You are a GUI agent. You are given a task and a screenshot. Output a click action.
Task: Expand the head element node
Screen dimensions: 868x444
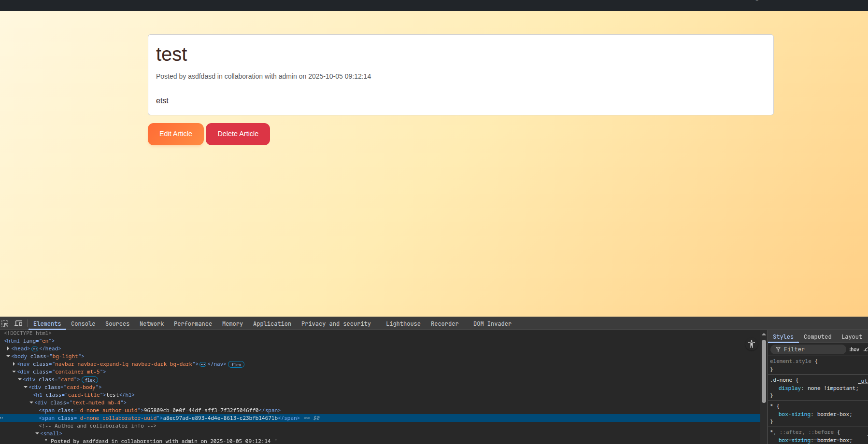coord(8,348)
